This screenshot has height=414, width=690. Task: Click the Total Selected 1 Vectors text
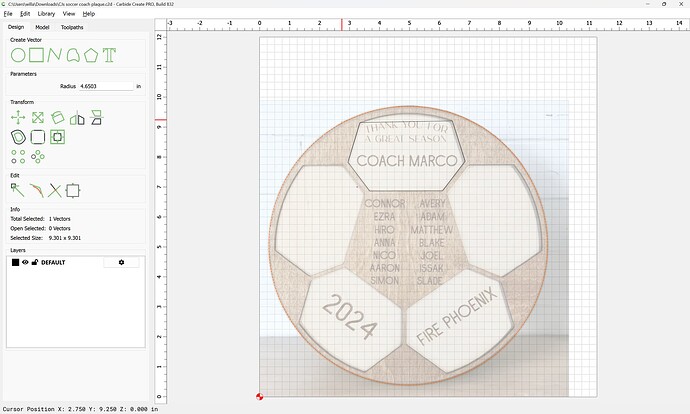(40, 219)
